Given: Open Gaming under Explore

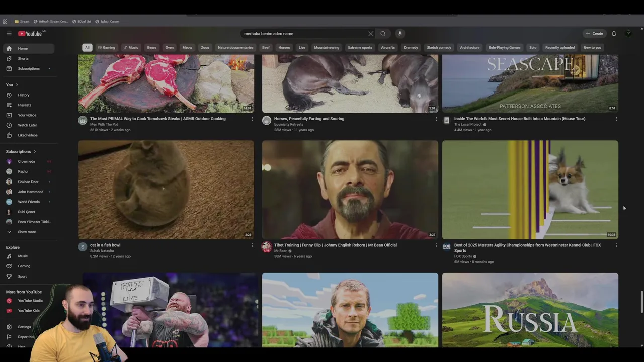Looking at the screenshot, I should (28, 266).
